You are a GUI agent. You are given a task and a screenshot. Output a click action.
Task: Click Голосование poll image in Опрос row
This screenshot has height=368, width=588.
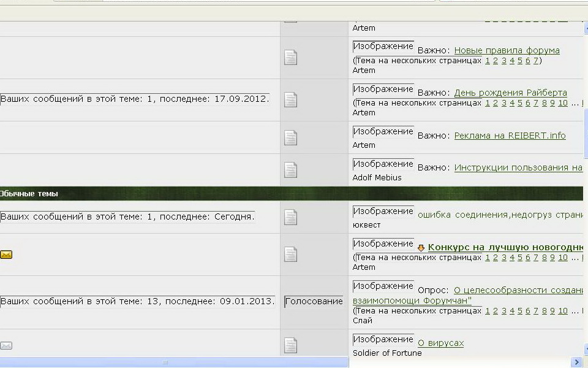(314, 301)
